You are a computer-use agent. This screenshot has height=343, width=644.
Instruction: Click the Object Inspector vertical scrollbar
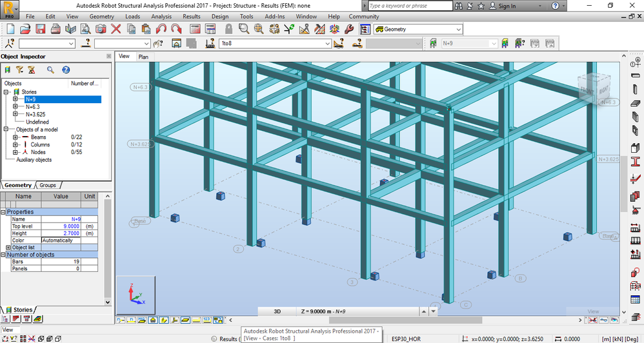108,250
